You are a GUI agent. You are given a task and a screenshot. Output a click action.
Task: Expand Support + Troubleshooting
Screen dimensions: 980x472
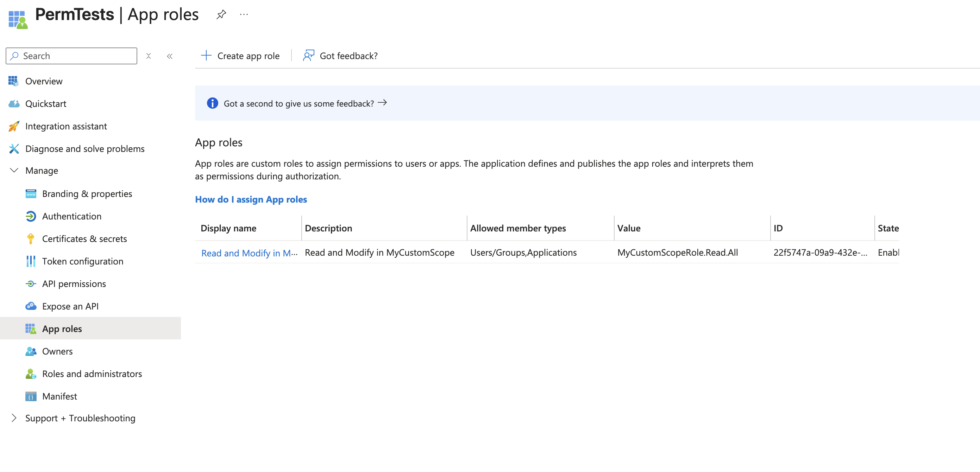[x=14, y=418]
